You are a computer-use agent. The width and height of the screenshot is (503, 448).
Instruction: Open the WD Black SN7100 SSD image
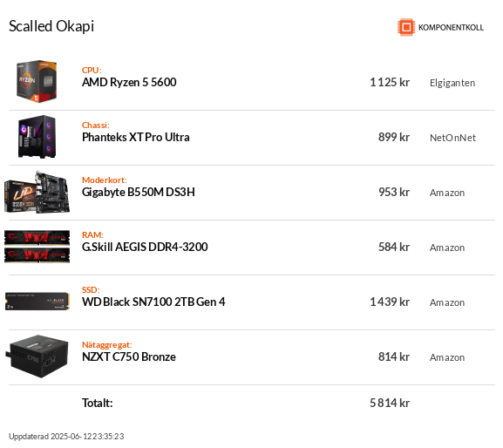tap(37, 301)
